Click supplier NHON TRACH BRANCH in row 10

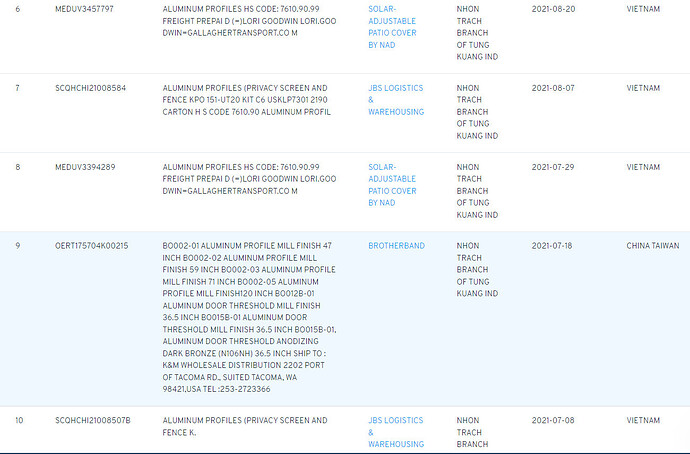[x=472, y=432]
